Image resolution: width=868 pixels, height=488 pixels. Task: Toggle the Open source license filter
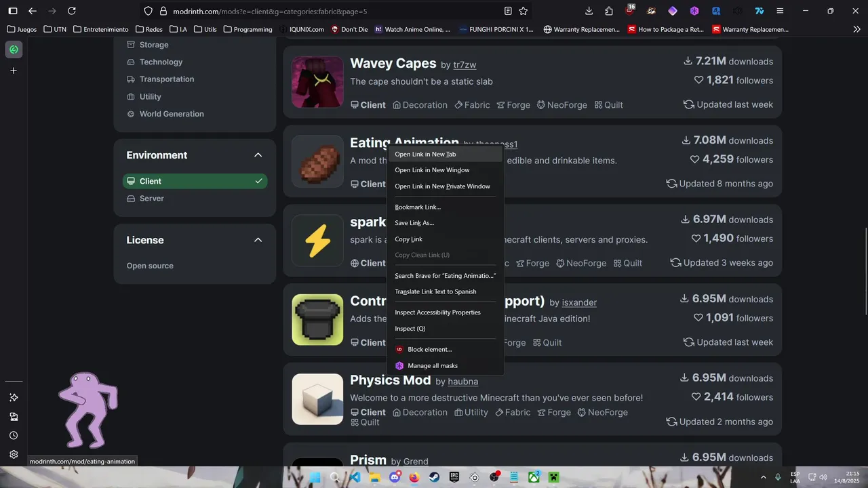point(150,266)
